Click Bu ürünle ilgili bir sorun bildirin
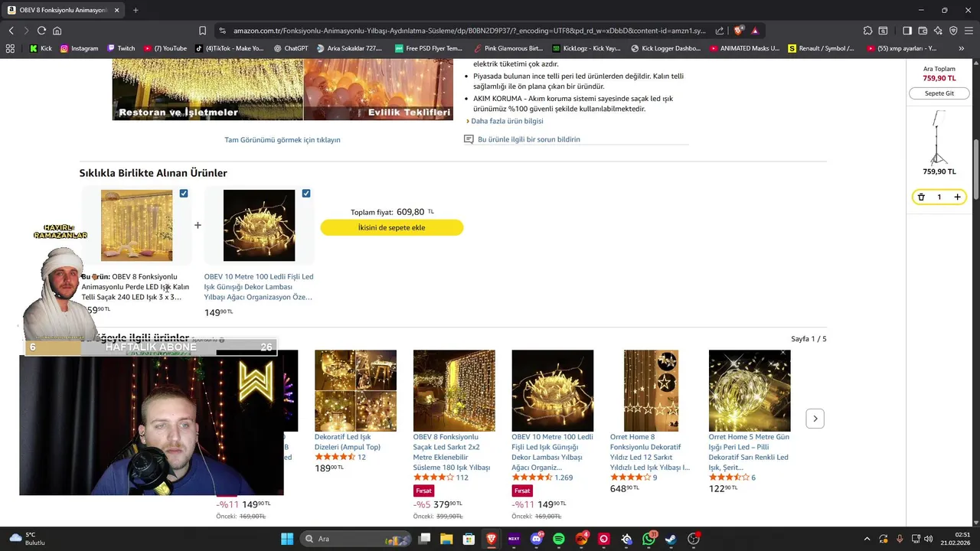The width and height of the screenshot is (980, 551). tap(529, 139)
